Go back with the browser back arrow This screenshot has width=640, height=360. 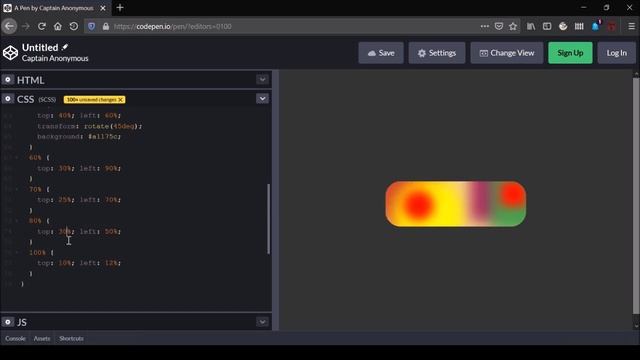9,27
